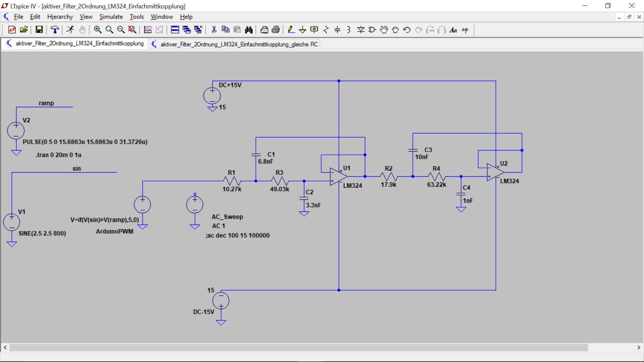Click the 3.3nF value of C2
644x362 pixels.
pos(313,205)
